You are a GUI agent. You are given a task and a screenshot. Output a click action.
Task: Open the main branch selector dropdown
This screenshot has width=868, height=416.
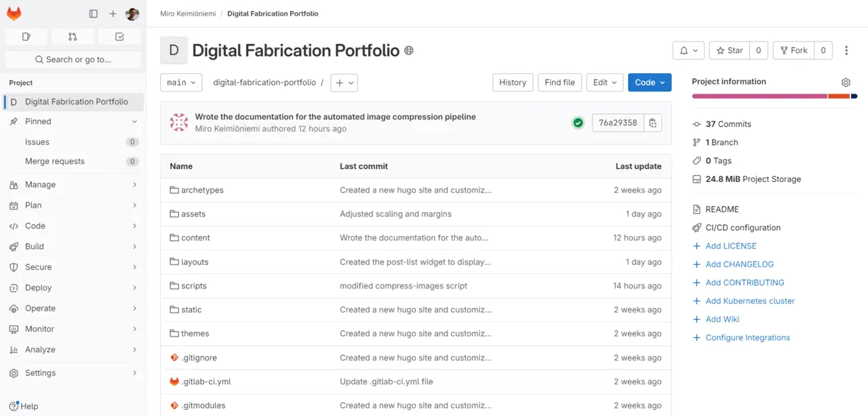coord(181,82)
